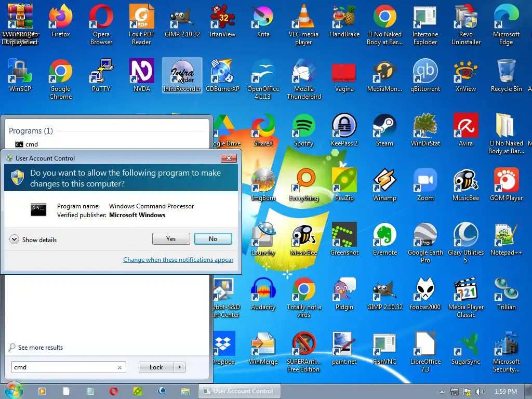The height and width of the screenshot is (399, 532).
Task: Open PeaZip desktop icon
Action: (x=344, y=184)
